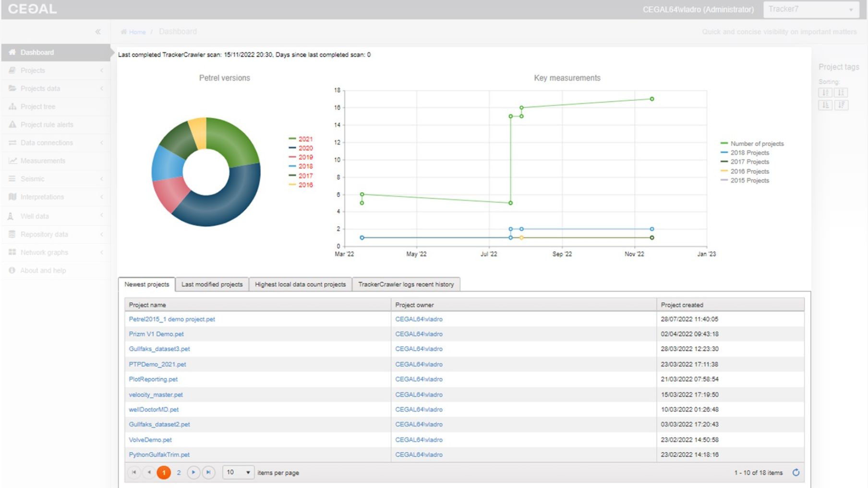Open the Tracker7 dropdown in header
The width and height of the screenshot is (868, 488).
(x=811, y=9)
